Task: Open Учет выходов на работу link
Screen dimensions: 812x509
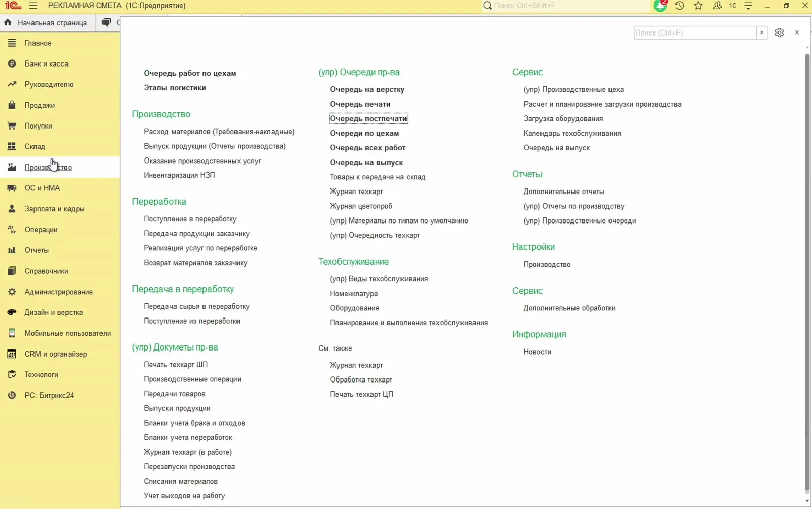Action: click(184, 496)
